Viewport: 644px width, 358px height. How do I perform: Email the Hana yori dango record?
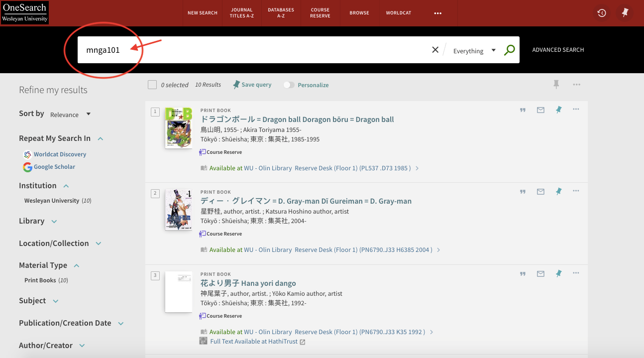[x=540, y=274]
